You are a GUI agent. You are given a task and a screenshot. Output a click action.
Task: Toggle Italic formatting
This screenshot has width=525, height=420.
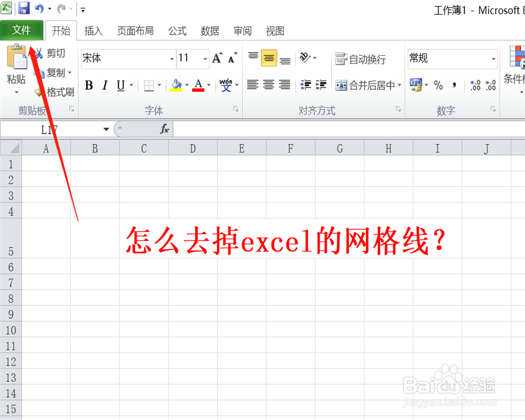click(105, 86)
